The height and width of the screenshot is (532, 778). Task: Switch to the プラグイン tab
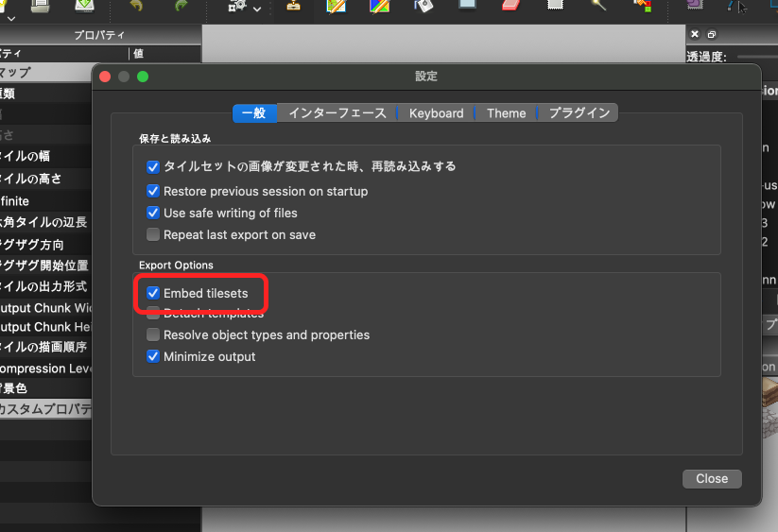click(579, 113)
